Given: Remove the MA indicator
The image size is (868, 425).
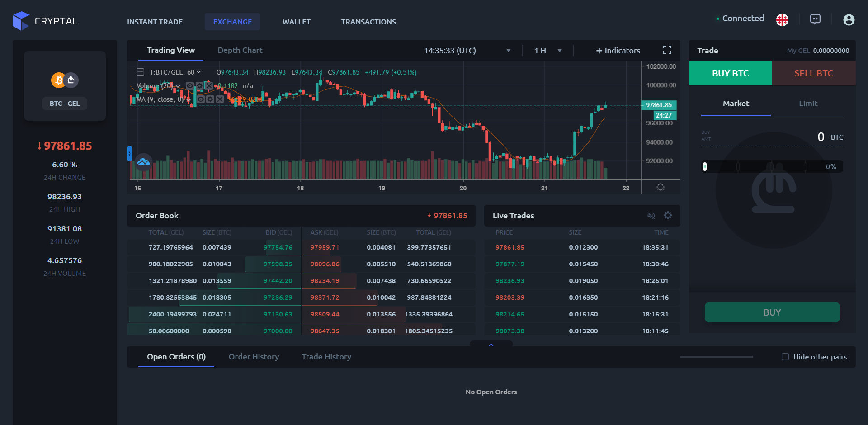Looking at the screenshot, I should click(x=220, y=99).
